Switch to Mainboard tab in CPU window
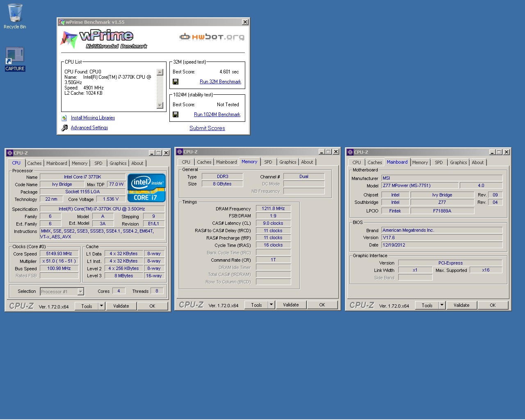The image size is (525, 420). click(x=57, y=163)
